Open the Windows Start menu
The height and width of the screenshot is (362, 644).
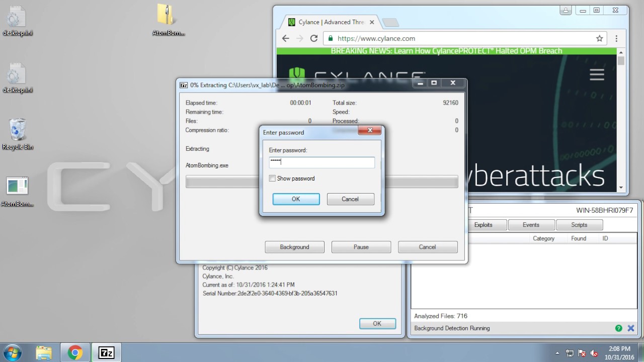pyautogui.click(x=12, y=352)
